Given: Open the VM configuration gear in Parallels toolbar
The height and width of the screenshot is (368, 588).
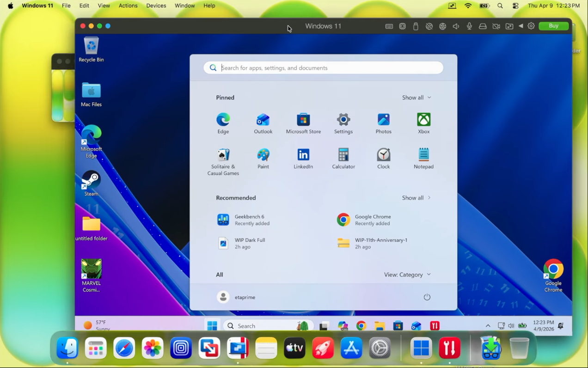Looking at the screenshot, I should [531, 26].
